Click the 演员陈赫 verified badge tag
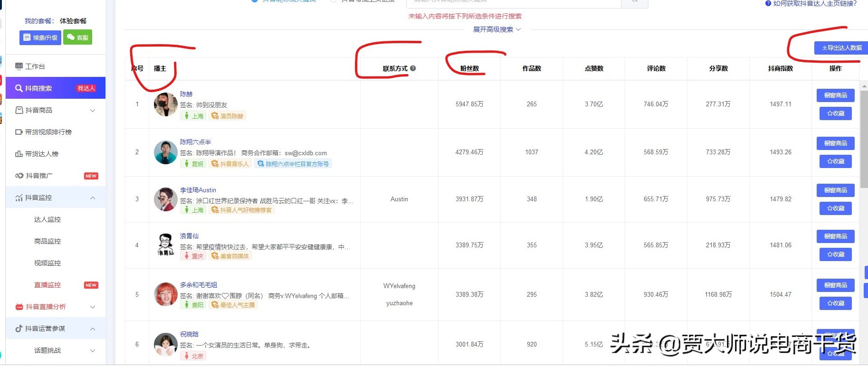 228,116
